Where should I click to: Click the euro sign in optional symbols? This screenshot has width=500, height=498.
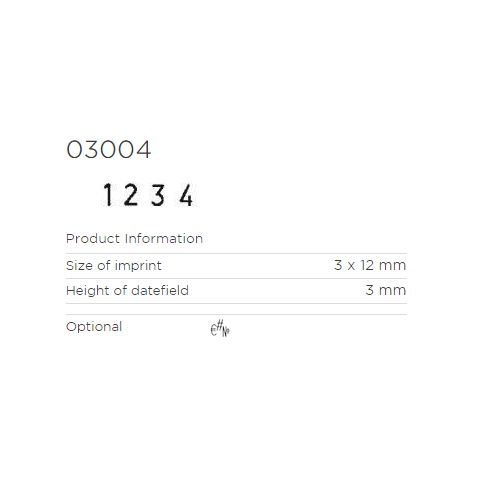tap(213, 330)
